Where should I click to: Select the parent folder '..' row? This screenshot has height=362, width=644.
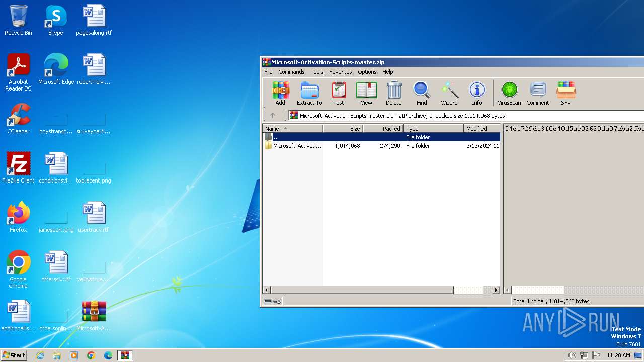click(381, 137)
